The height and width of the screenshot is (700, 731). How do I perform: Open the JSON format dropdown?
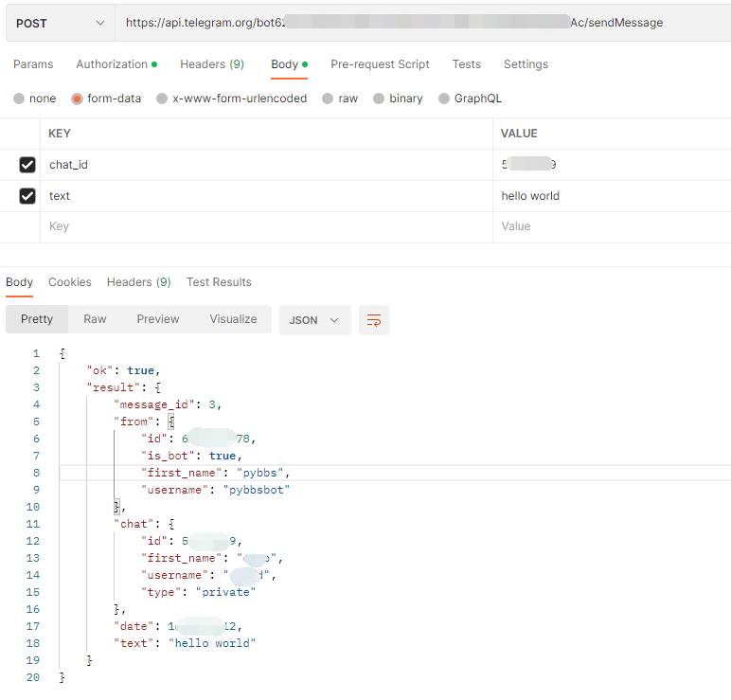pos(314,320)
